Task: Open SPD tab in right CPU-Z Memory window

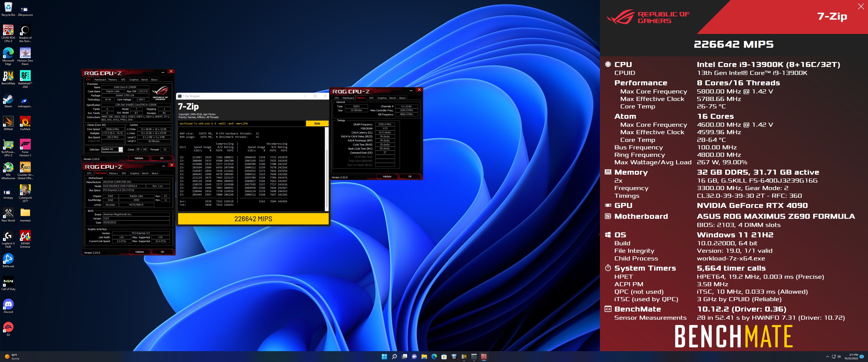Action: [371, 98]
